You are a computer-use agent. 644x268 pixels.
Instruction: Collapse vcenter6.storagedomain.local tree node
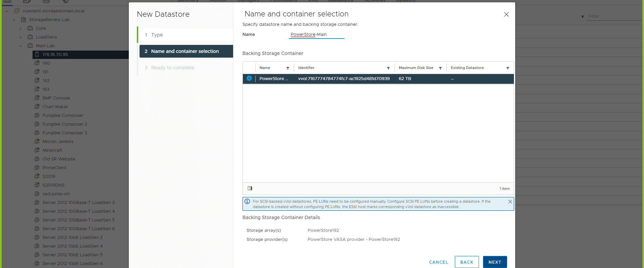pyautogui.click(x=7, y=11)
